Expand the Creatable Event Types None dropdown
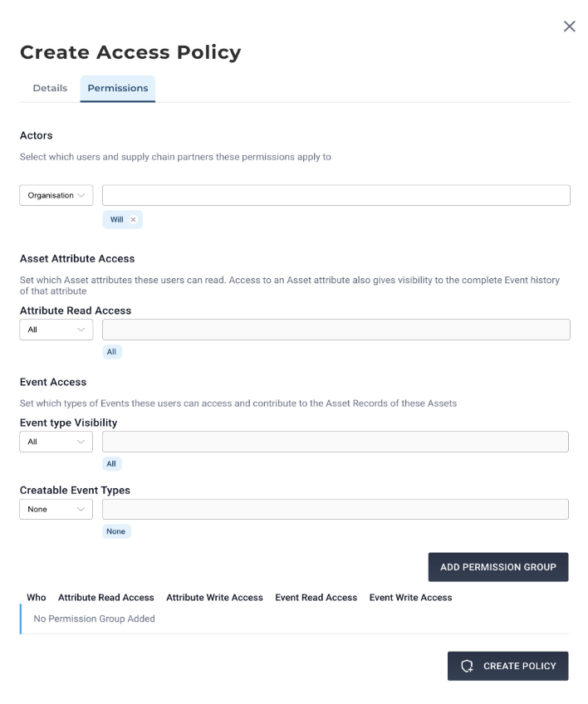This screenshot has height=704, width=588. click(x=56, y=509)
